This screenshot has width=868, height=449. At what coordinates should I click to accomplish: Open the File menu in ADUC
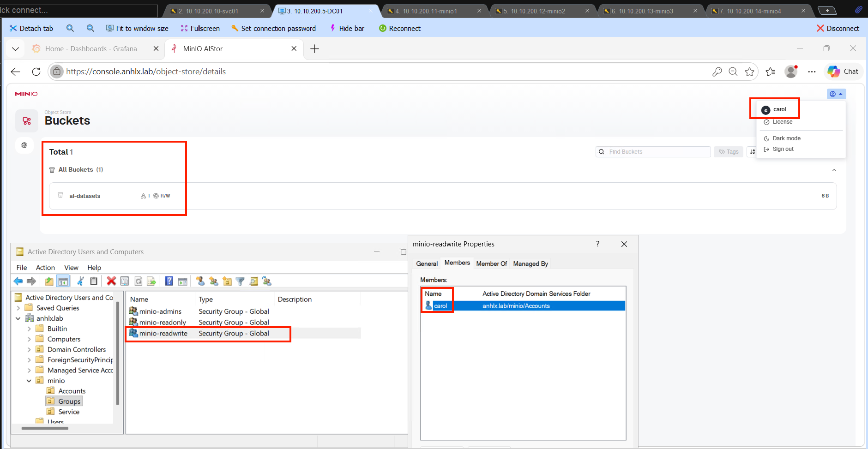(x=22, y=268)
